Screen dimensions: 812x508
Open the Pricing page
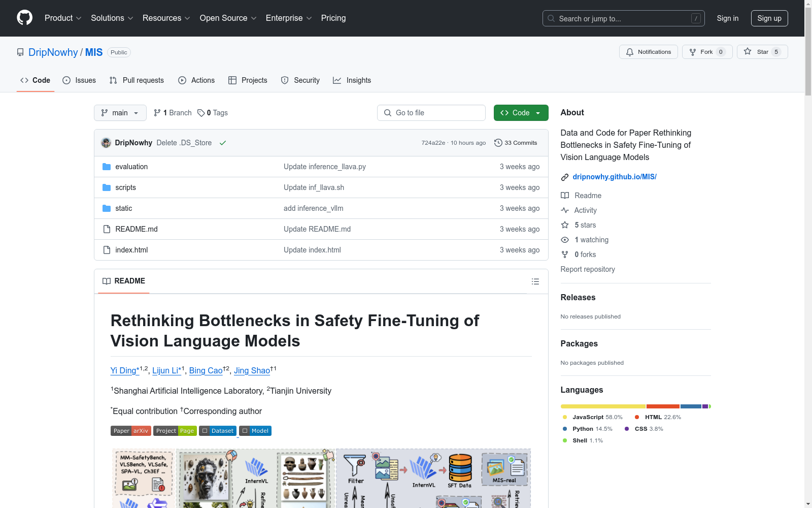(333, 18)
